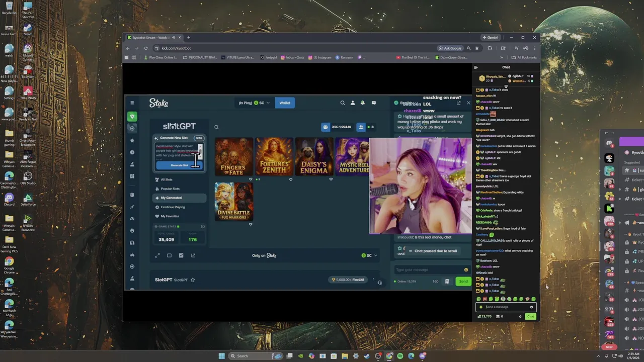Click the Kick green Chat button
This screenshot has height=362, width=644.
[530, 316]
